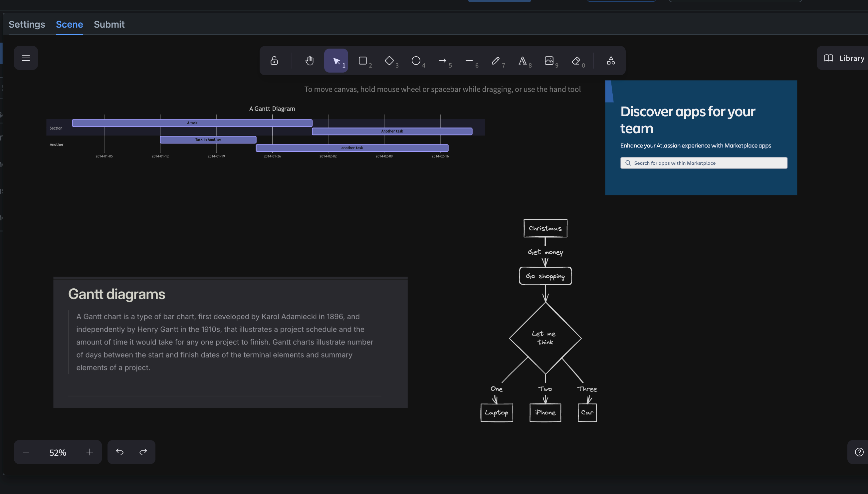Open the Library panel
This screenshot has width=868, height=494.
click(844, 58)
